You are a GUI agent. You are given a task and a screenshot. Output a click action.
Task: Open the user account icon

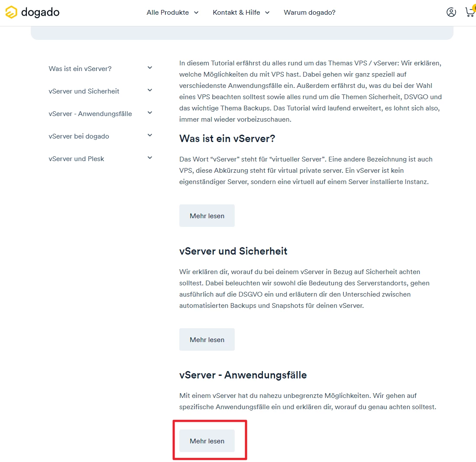[x=451, y=12]
